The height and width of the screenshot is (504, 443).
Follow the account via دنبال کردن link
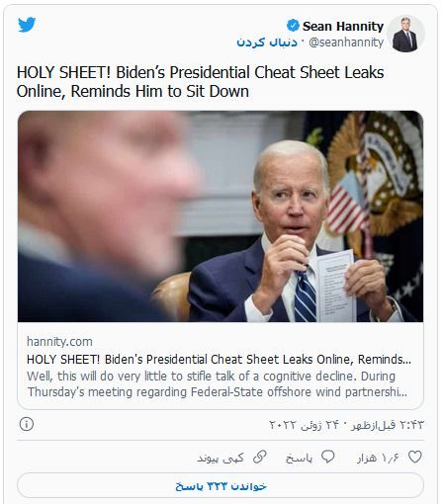coord(267,42)
